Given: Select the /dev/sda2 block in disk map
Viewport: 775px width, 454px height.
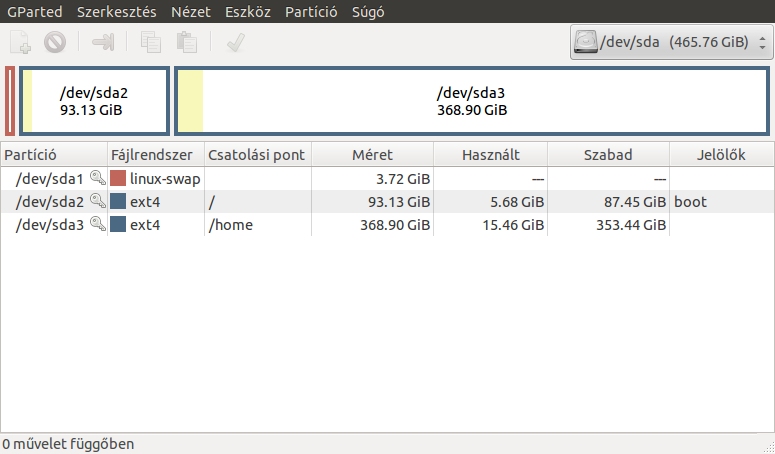Looking at the screenshot, I should tap(94, 101).
